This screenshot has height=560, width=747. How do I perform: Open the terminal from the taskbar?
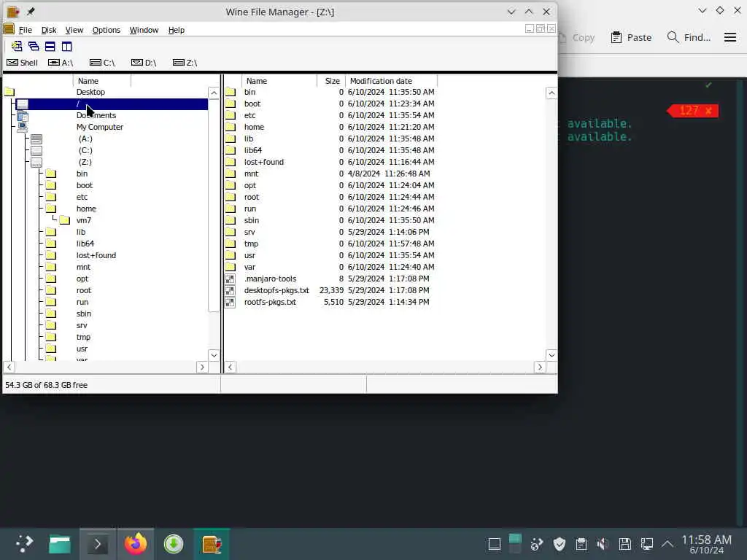[x=97, y=544]
